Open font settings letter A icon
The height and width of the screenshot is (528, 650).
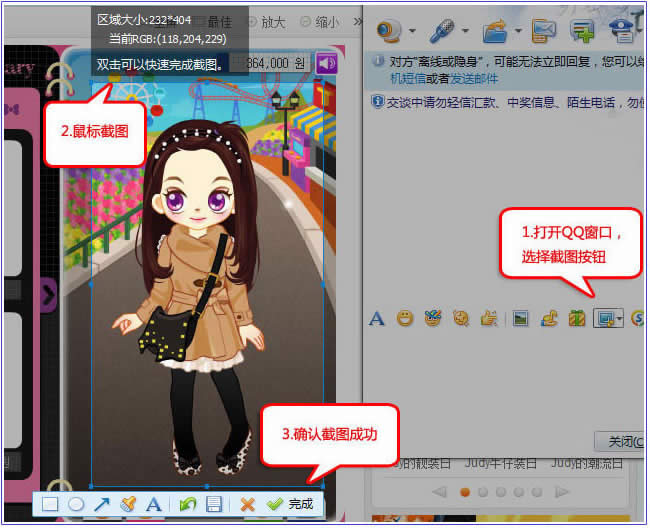point(377,319)
